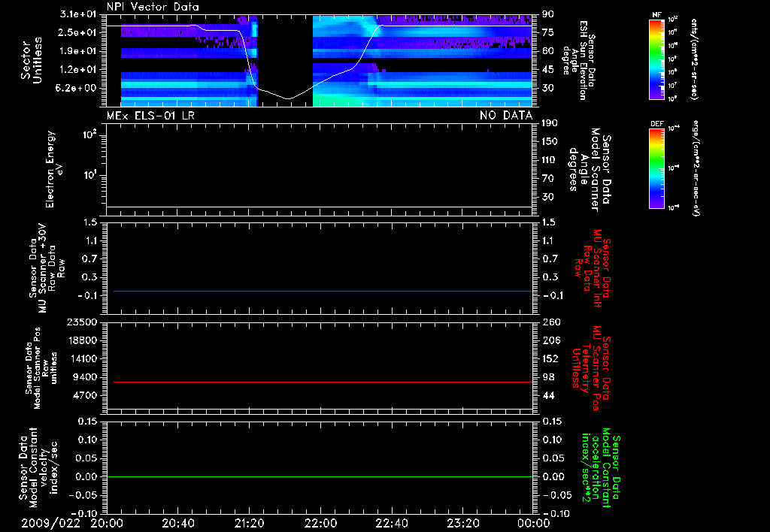Click the '22:40' time axis label
This screenshot has height=532, width=770.
(391, 523)
